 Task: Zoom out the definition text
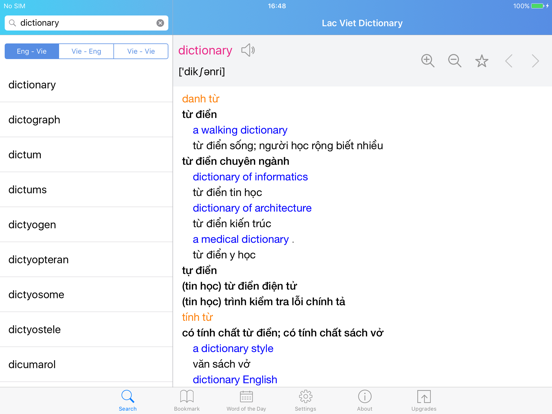(454, 61)
